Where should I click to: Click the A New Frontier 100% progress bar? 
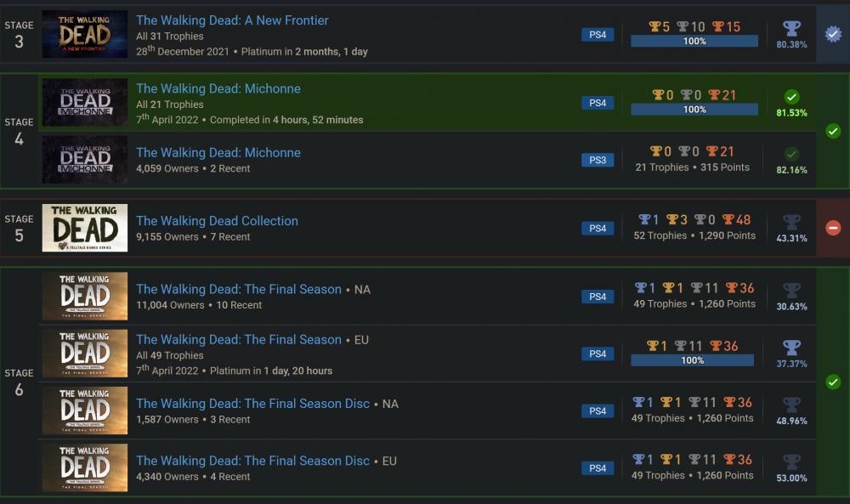[x=694, y=41]
